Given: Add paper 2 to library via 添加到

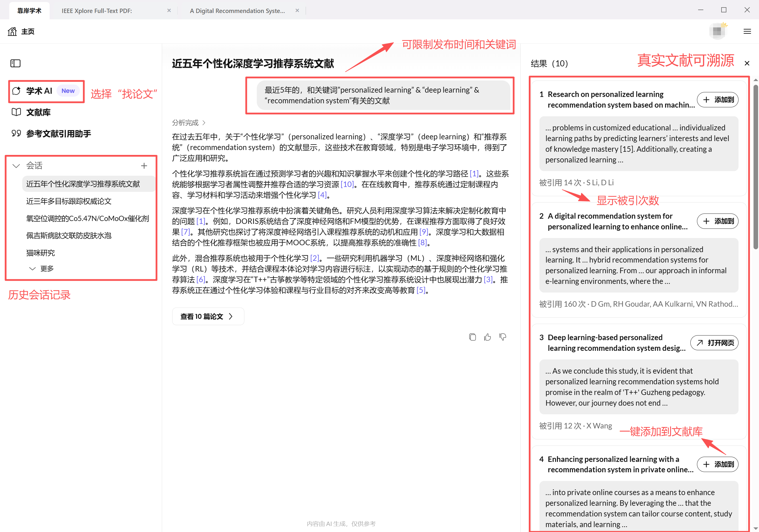Looking at the screenshot, I should tap(717, 221).
